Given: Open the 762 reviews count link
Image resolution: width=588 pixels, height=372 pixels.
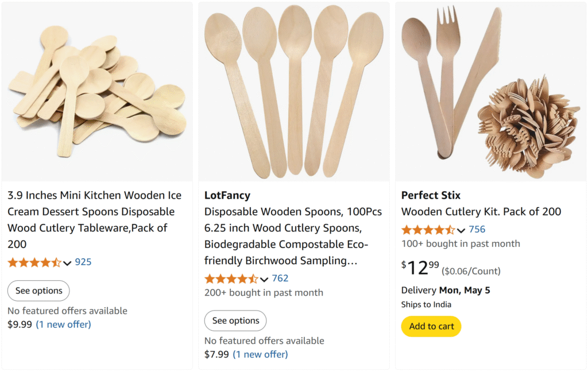Looking at the screenshot, I should (x=280, y=278).
